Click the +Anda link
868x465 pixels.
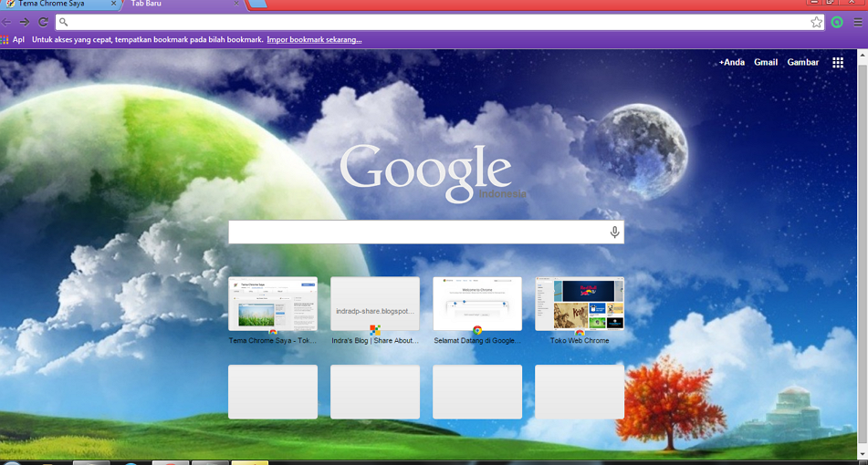point(731,63)
